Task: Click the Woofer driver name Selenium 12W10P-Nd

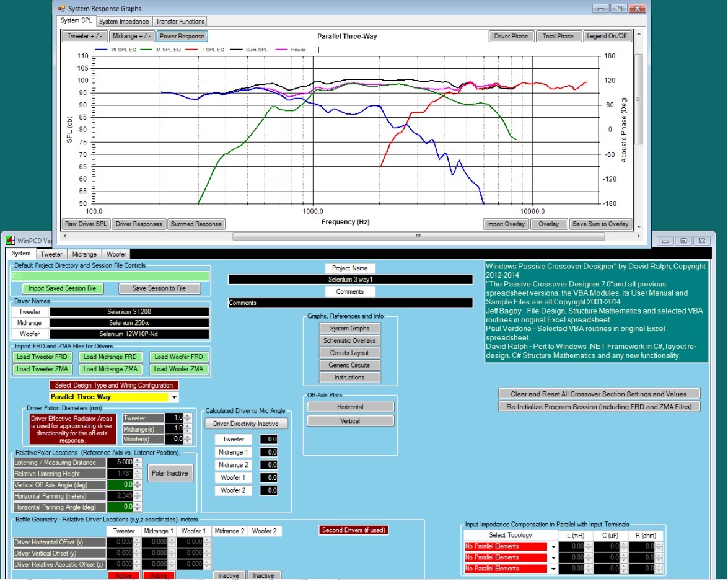Action: [129, 334]
